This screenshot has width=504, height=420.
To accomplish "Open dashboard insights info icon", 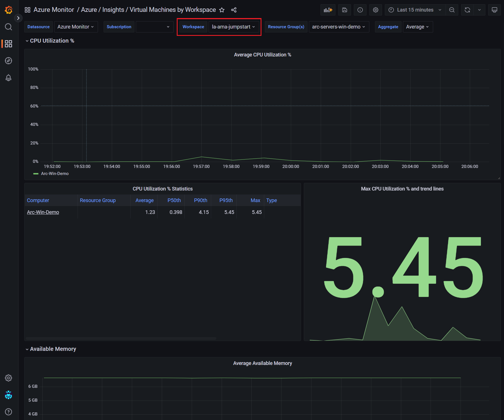I will pos(360,10).
